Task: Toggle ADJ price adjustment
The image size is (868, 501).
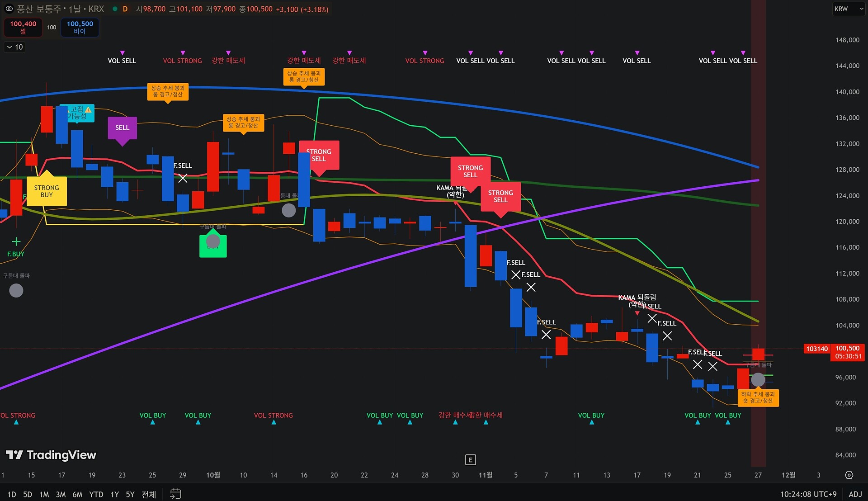Action: click(855, 494)
